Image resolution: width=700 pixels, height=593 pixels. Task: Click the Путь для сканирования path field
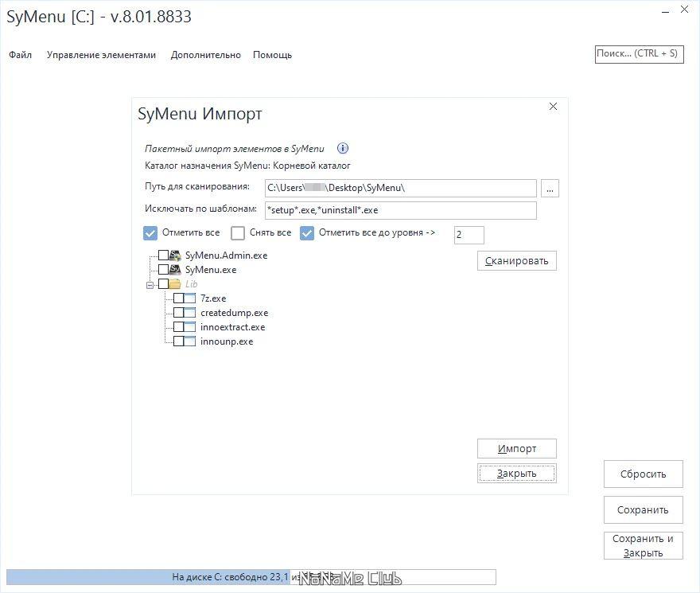[400, 188]
